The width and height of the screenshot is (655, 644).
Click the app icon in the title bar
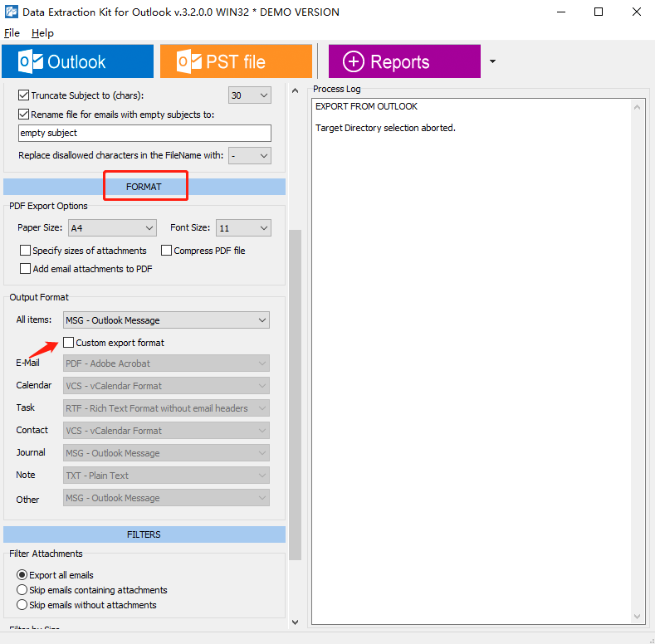[x=11, y=12]
